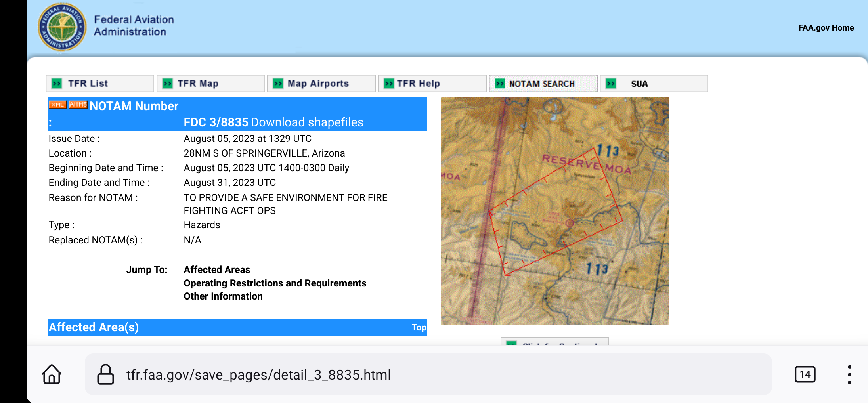Image resolution: width=868 pixels, height=403 pixels.
Task: Open the XML download icon
Action: point(57,105)
